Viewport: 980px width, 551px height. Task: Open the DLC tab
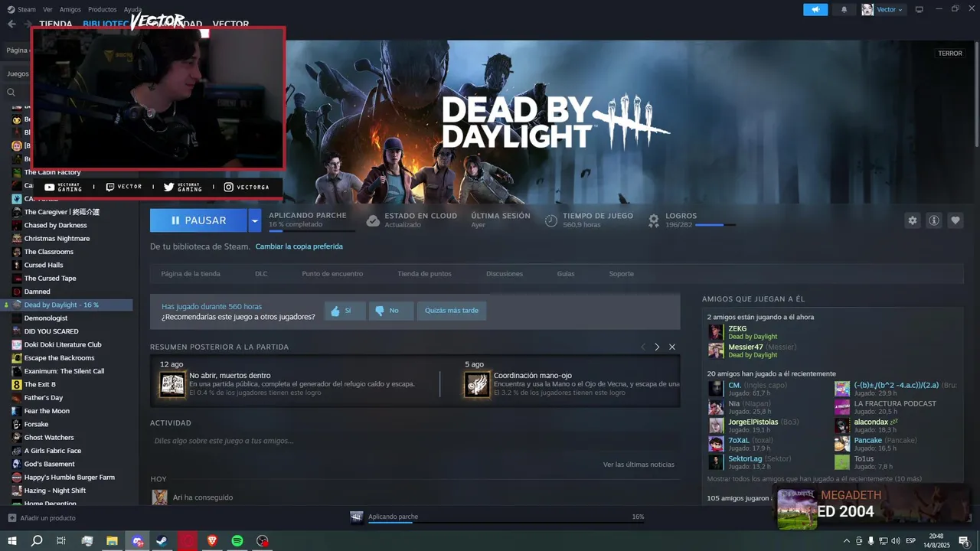pos(261,274)
